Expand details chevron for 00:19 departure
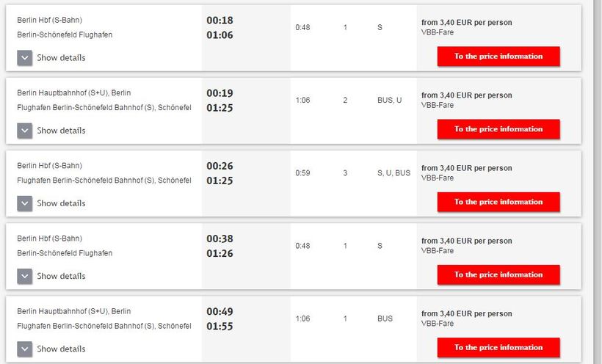Screen dimensions: 602x364 24,131
